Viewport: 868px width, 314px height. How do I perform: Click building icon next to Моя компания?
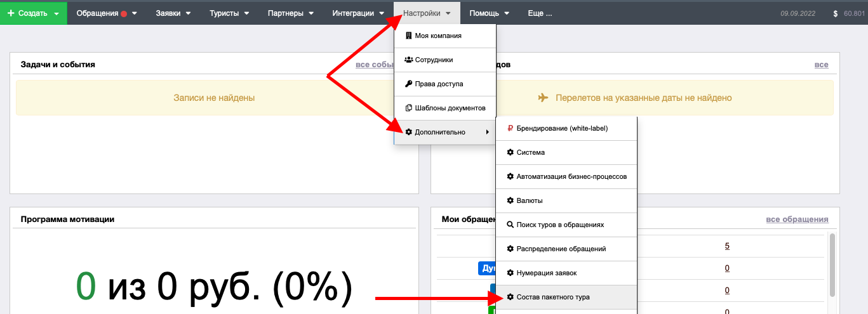(x=408, y=36)
